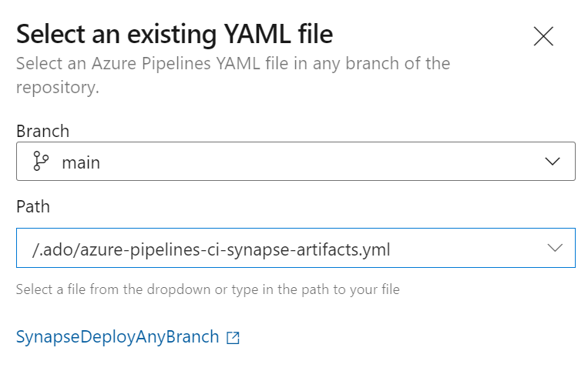Viewport: 588px width, 371px height.
Task: Click the "Branch" field label
Action: click(x=42, y=131)
